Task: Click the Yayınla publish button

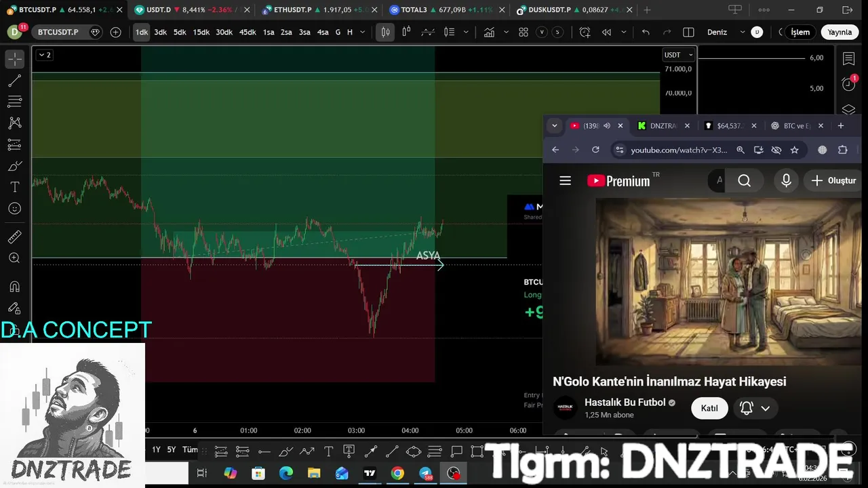Action: click(840, 32)
